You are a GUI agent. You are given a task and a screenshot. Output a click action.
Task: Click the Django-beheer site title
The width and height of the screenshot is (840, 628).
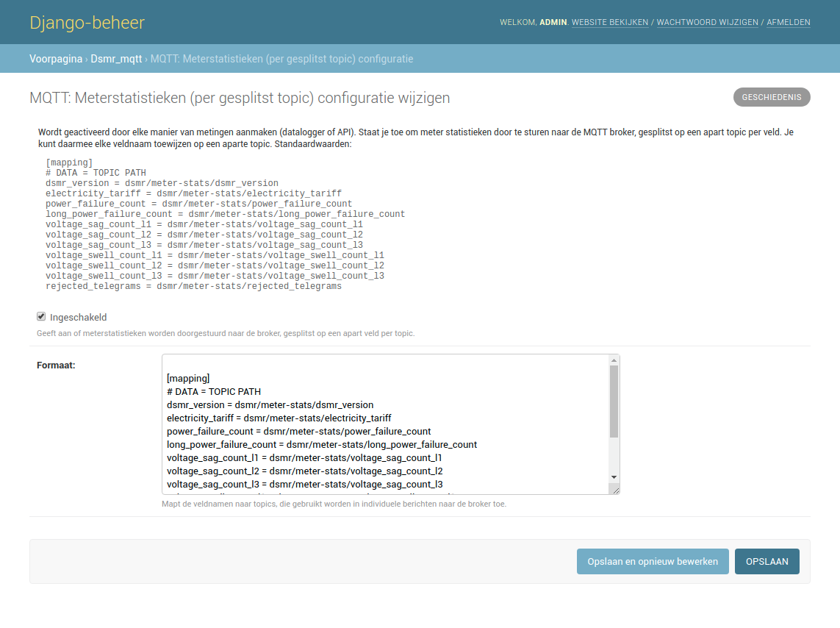click(87, 23)
